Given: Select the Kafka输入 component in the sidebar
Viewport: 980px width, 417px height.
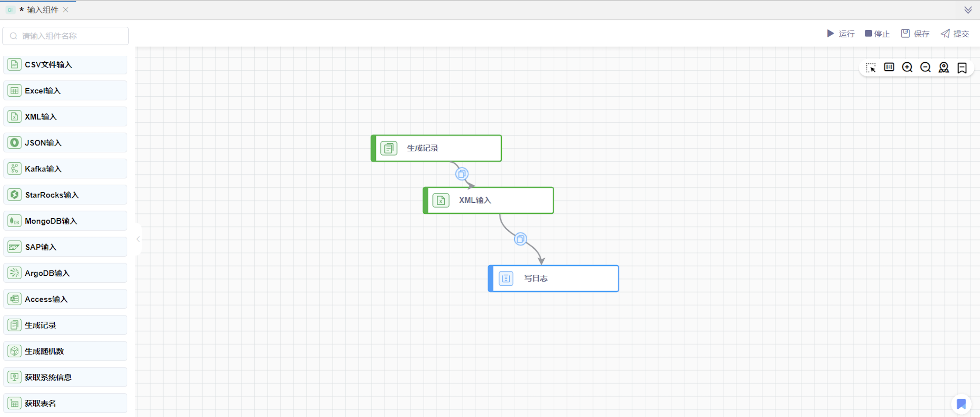Looking at the screenshot, I should tap(65, 169).
